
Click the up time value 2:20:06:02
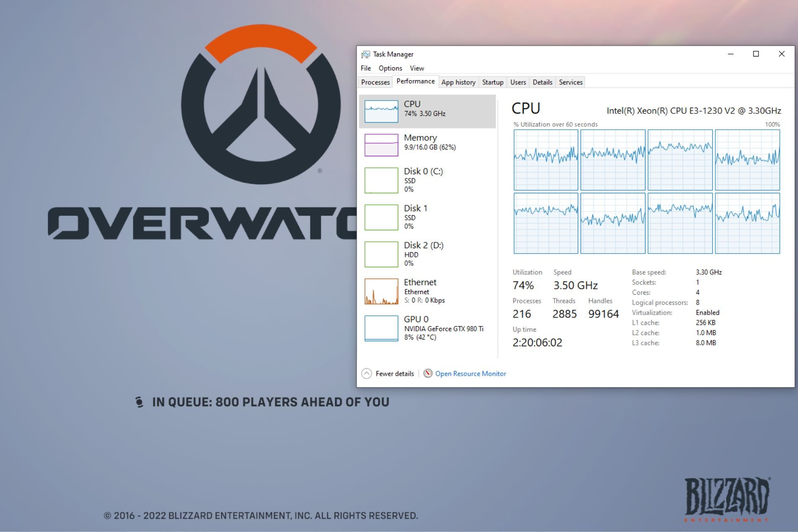tap(537, 342)
